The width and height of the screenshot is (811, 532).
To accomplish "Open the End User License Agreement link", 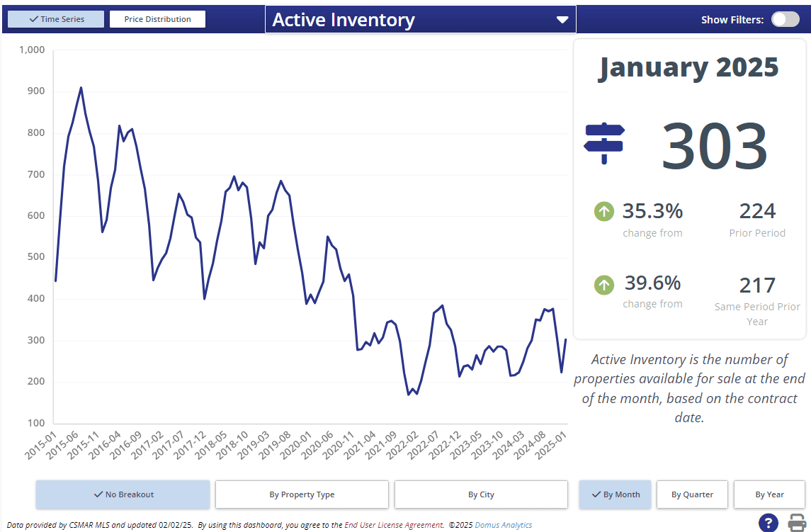I will coord(394,525).
